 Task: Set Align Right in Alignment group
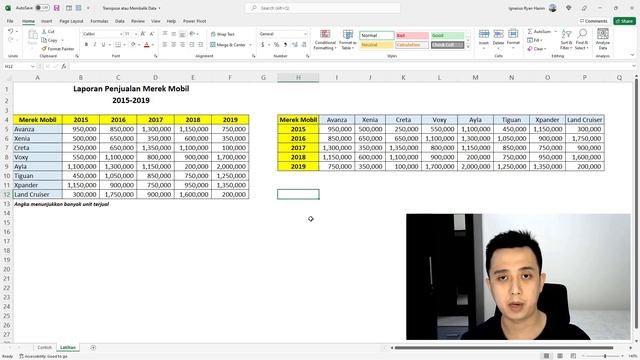(182, 44)
